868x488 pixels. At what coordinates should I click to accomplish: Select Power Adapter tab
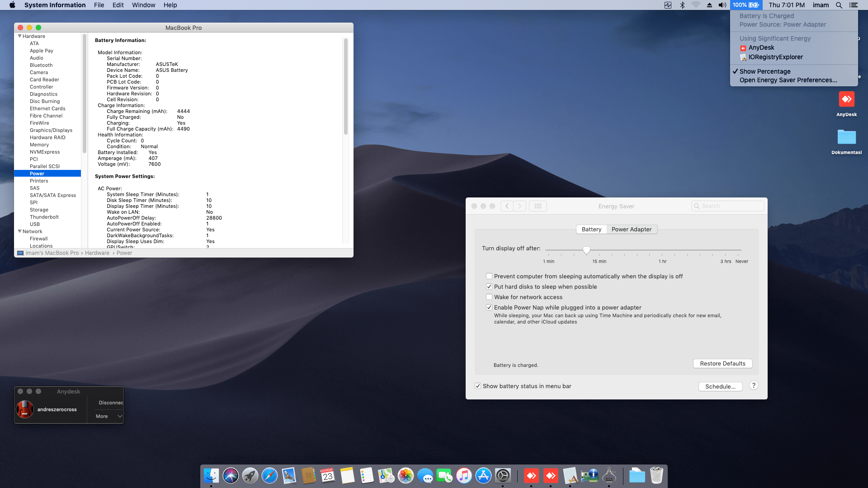tap(632, 229)
